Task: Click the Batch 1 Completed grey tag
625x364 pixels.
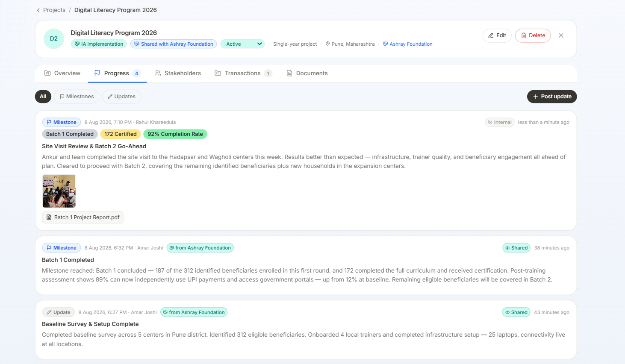Action: coord(70,134)
